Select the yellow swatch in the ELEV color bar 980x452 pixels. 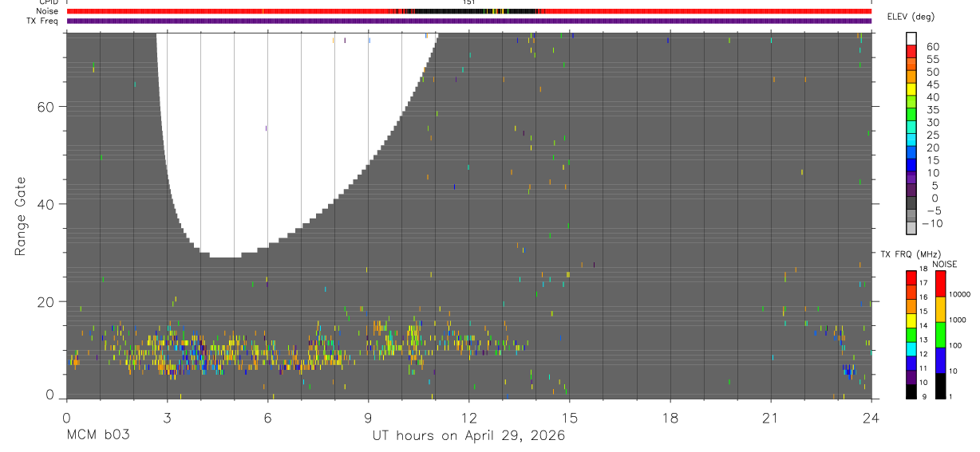click(911, 89)
